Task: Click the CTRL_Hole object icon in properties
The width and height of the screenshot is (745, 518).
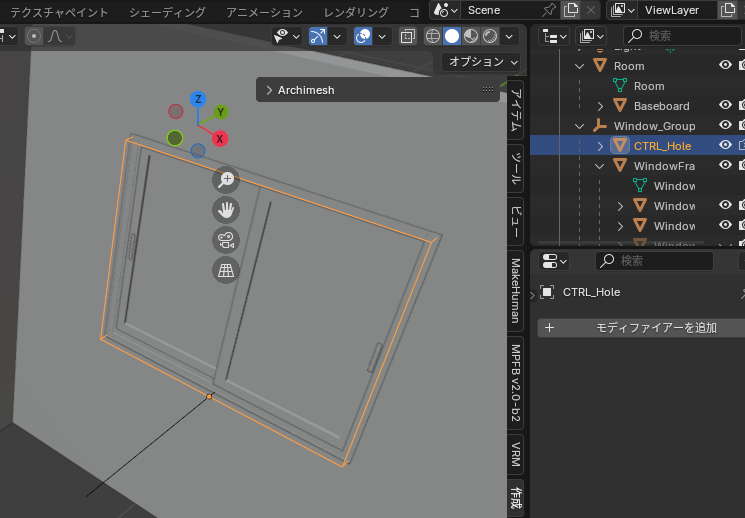Action: 547,292
